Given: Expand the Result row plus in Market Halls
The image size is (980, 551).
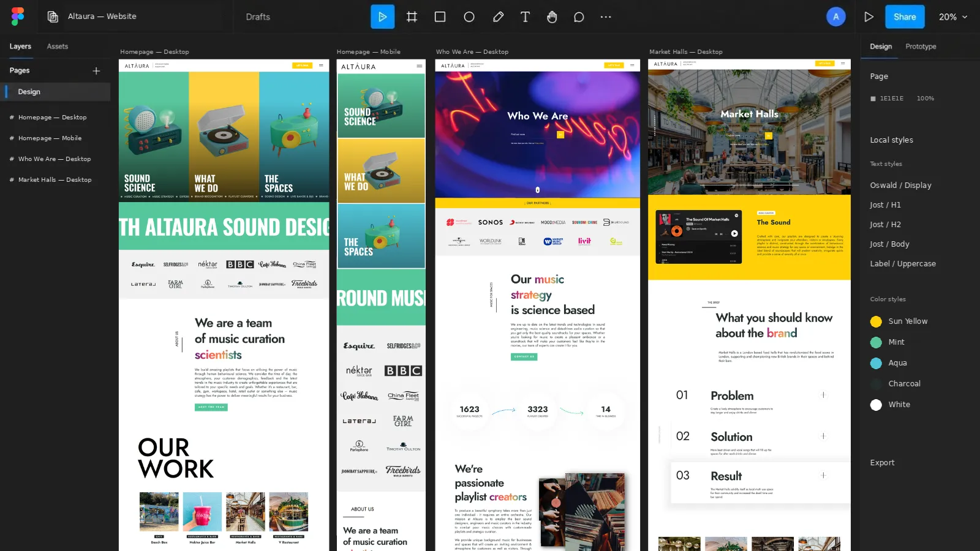Looking at the screenshot, I should (x=823, y=475).
